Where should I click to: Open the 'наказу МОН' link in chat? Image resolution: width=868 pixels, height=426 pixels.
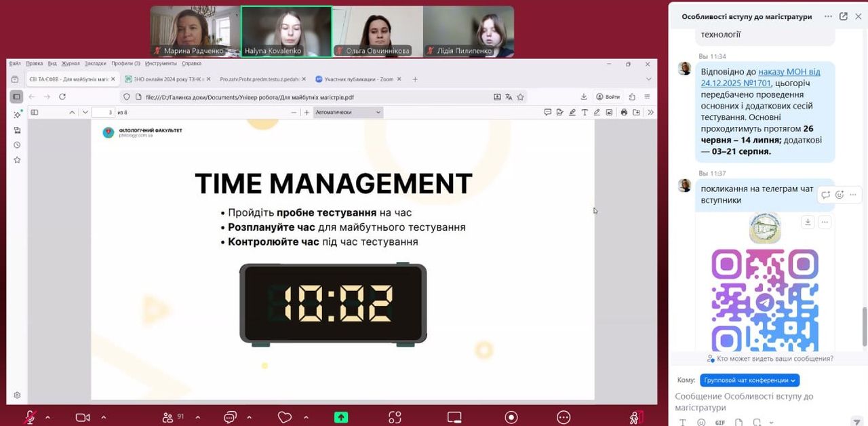[789, 72]
